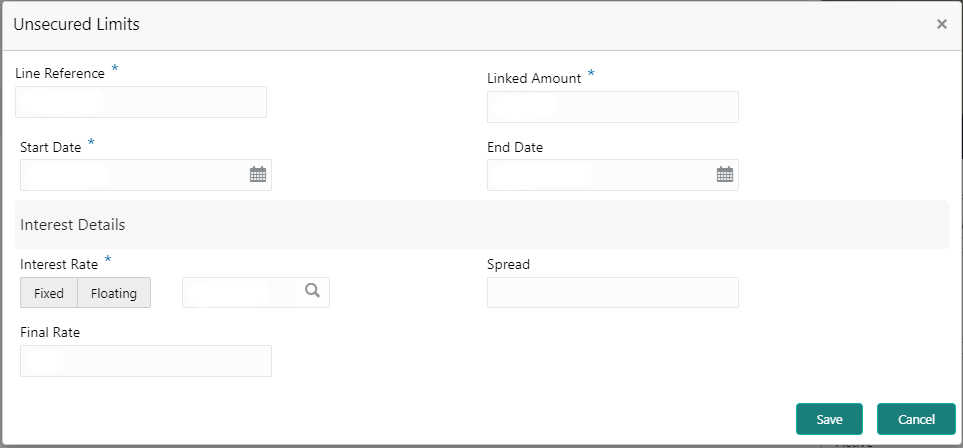Click the Interest Rate label
This screenshot has width=963, height=448.
pos(59,265)
